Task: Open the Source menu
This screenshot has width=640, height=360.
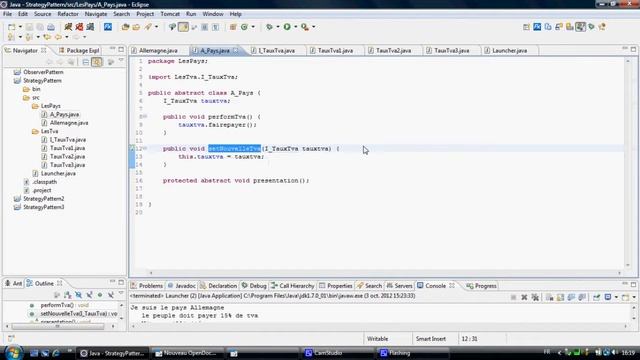Action: [42, 14]
